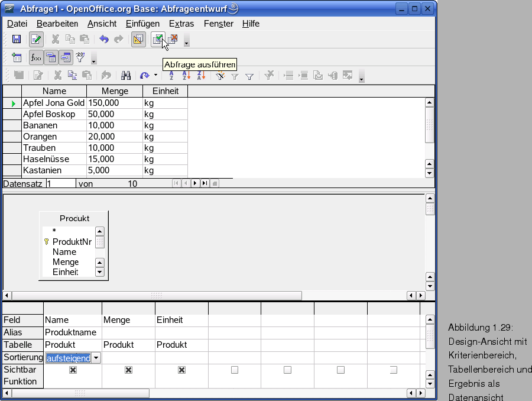This screenshot has height=401, width=532.
Task: Open the refresh icon's dropdown arrow
Action: (154, 75)
